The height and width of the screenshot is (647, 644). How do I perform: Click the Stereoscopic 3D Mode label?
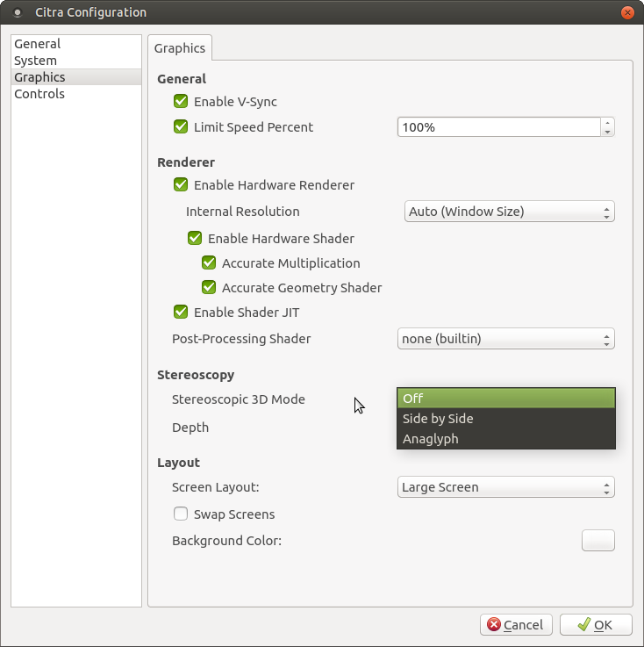pos(239,399)
